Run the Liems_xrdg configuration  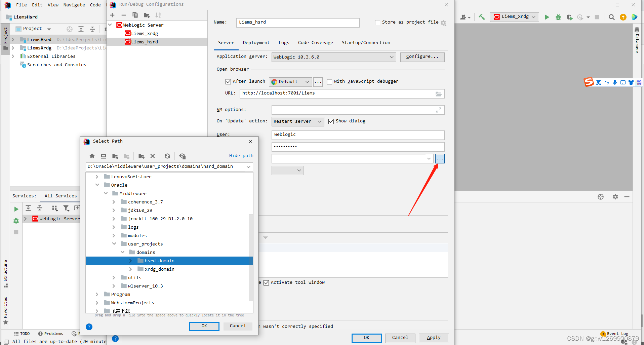(547, 17)
